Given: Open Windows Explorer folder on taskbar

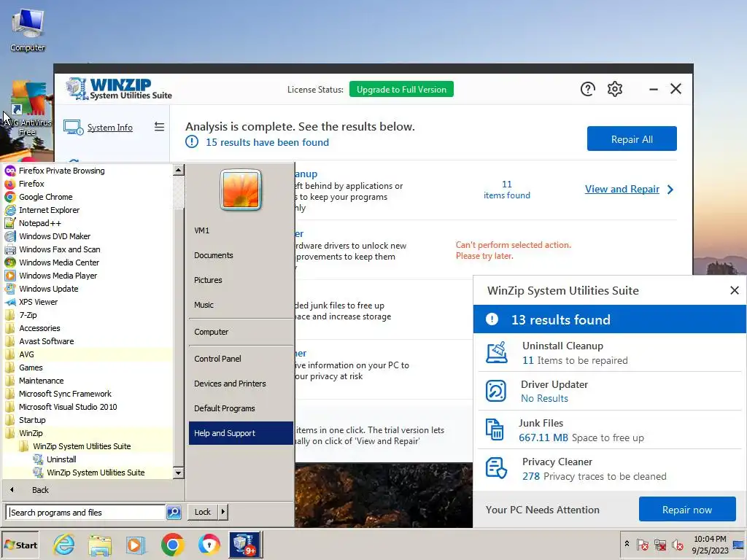Looking at the screenshot, I should [x=99, y=545].
